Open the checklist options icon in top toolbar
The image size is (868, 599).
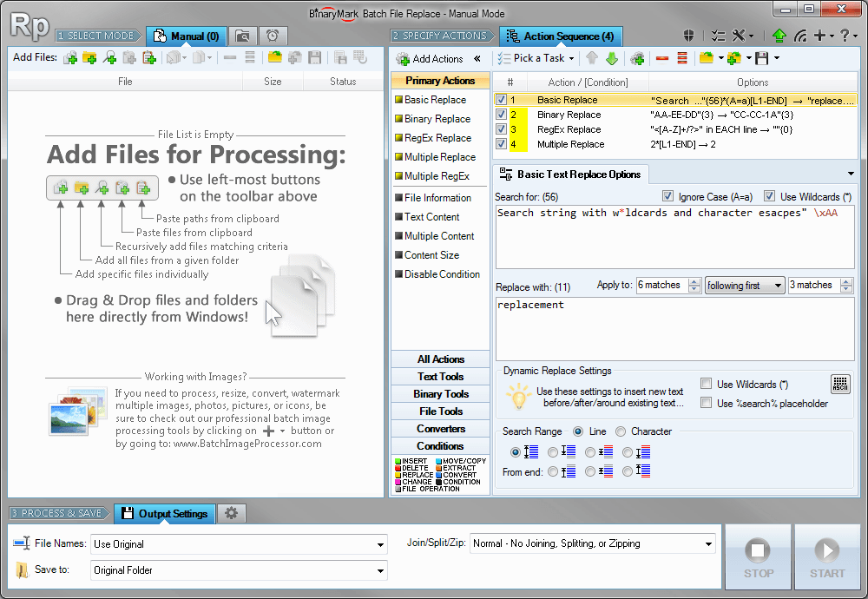(718, 36)
